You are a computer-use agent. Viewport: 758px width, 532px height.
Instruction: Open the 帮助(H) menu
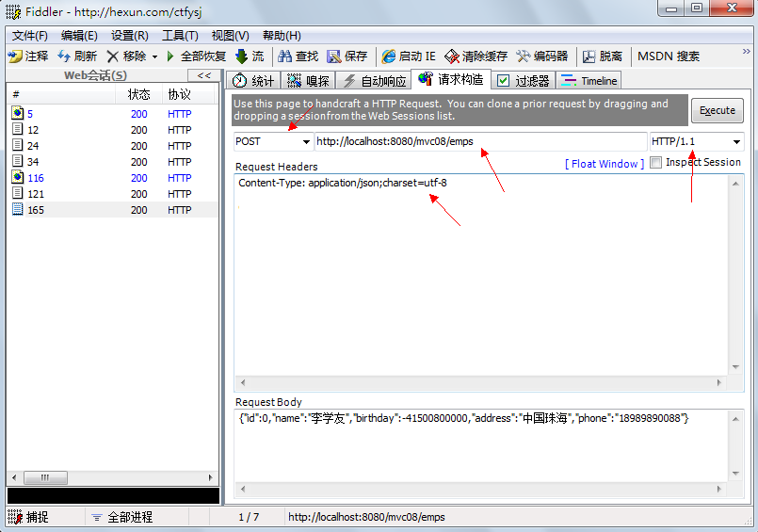pos(282,36)
